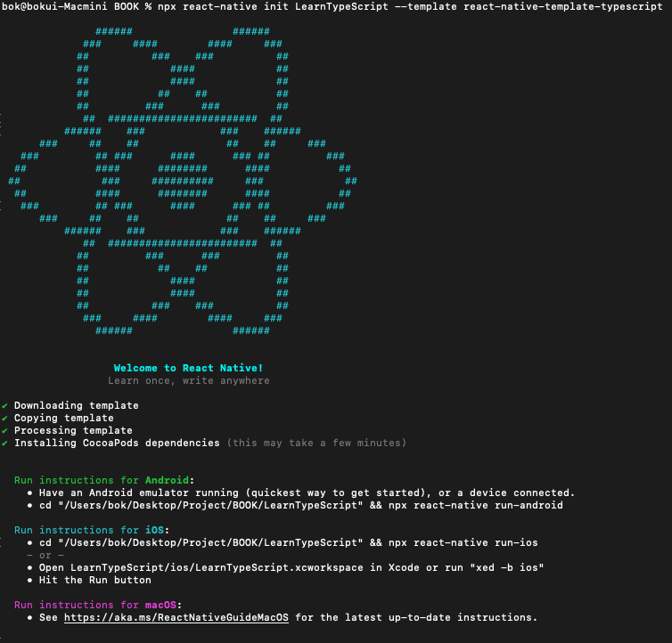Image resolution: width=672 pixels, height=643 pixels.
Task: Click the 'Installing CocoaPods dependencies' line
Action: pos(117,443)
